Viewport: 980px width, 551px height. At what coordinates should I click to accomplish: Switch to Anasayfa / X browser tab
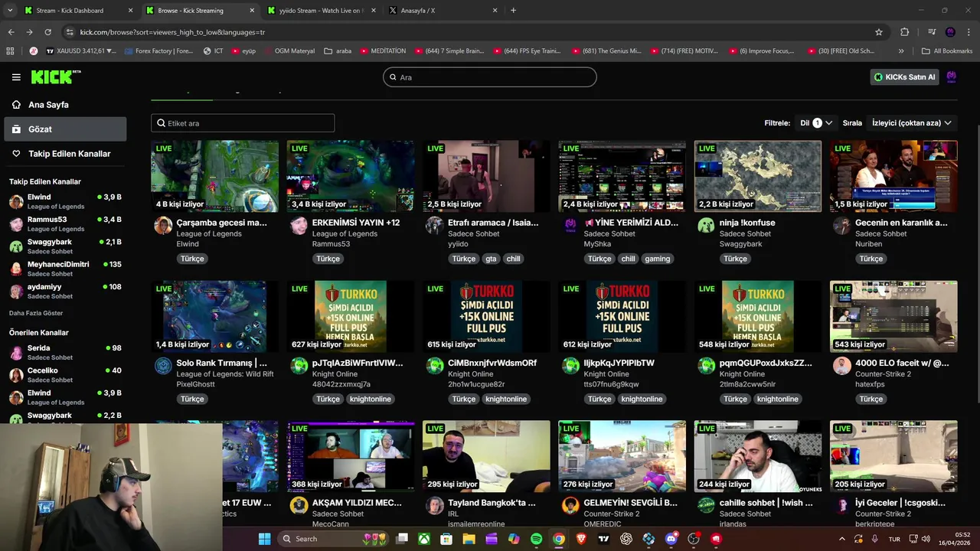pyautogui.click(x=443, y=11)
